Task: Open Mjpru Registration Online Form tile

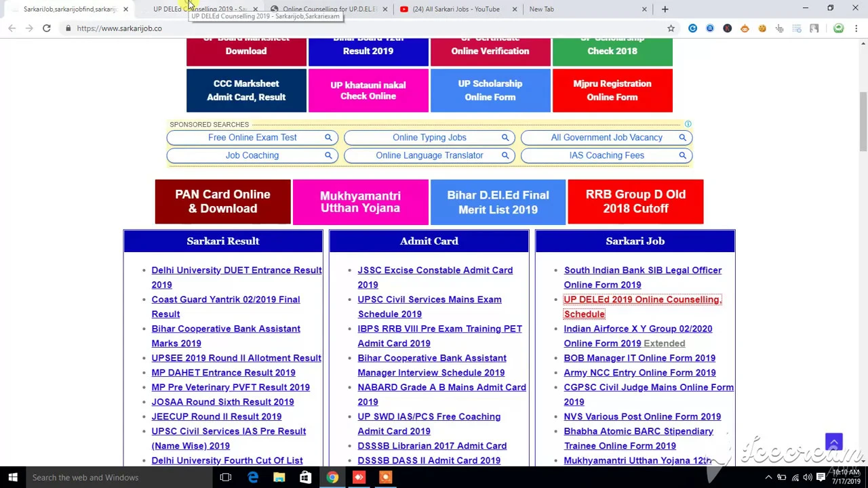Action: coord(612,90)
